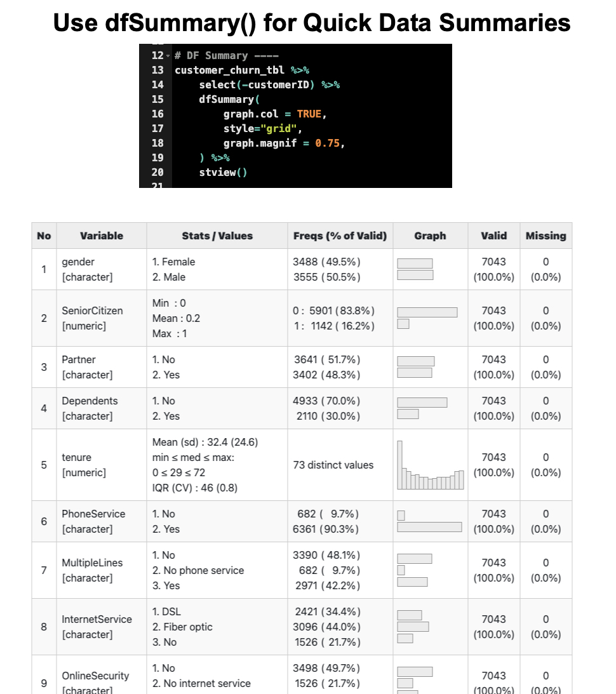Click line number 19 in code gutter

[157, 158]
